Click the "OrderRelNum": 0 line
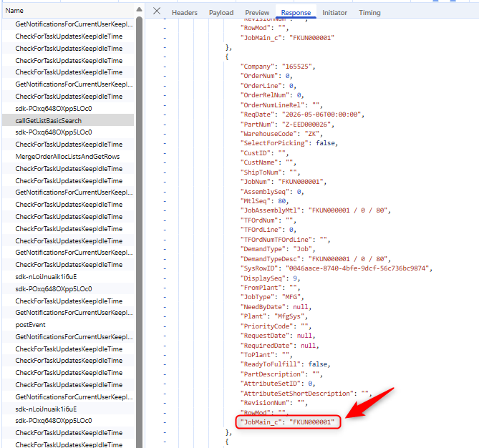The height and width of the screenshot is (448, 479). click(x=272, y=95)
